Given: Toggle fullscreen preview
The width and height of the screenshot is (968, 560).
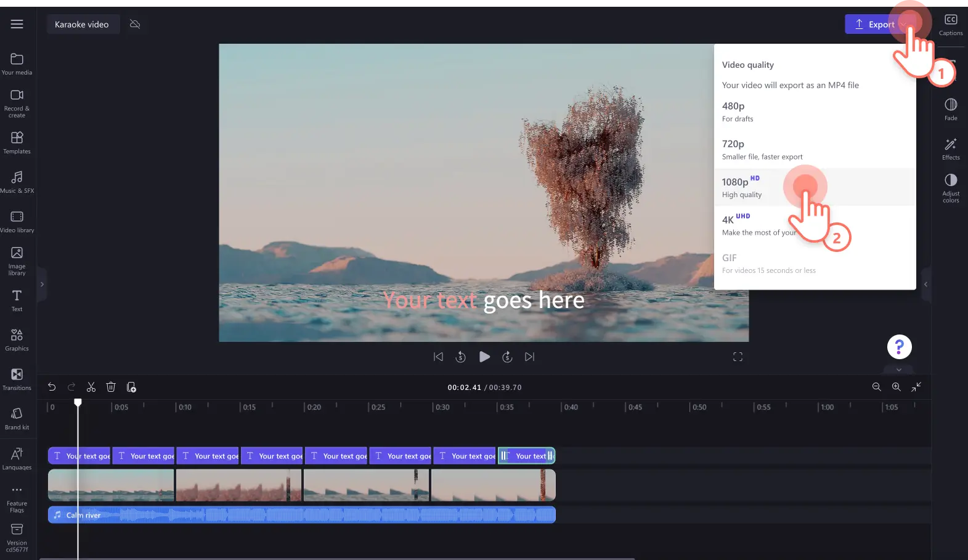Looking at the screenshot, I should coord(738,357).
